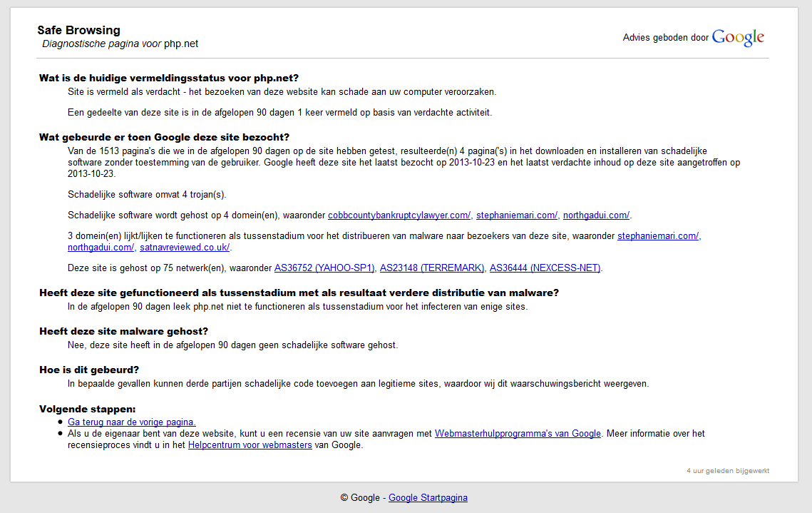Go to Google Startpagina in footer
The height and width of the screenshot is (513, 812).
(428, 498)
